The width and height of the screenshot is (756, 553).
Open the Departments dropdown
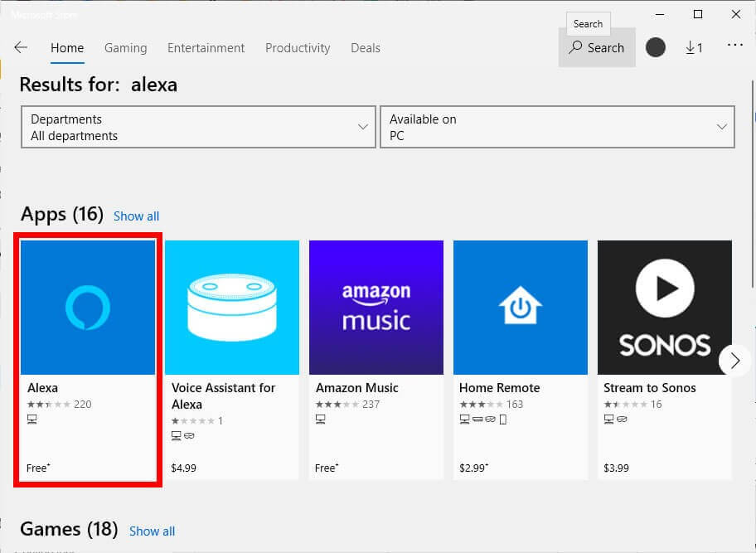click(197, 127)
